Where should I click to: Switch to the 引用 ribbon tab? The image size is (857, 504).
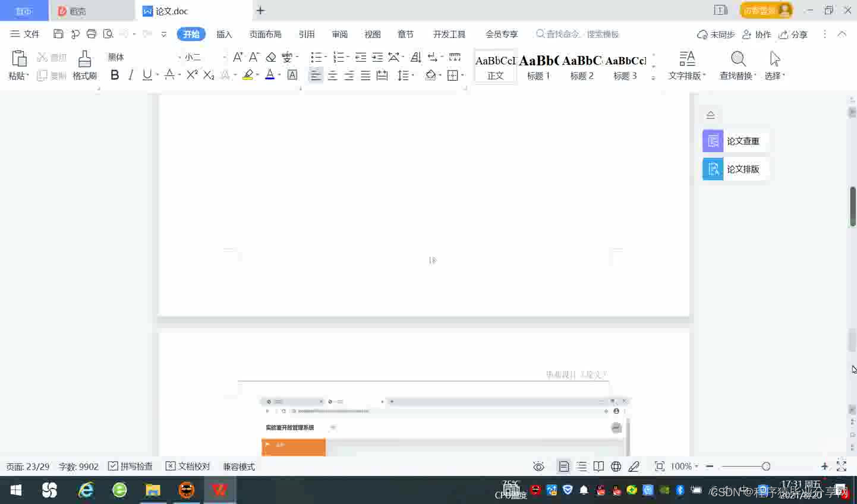pyautogui.click(x=307, y=34)
